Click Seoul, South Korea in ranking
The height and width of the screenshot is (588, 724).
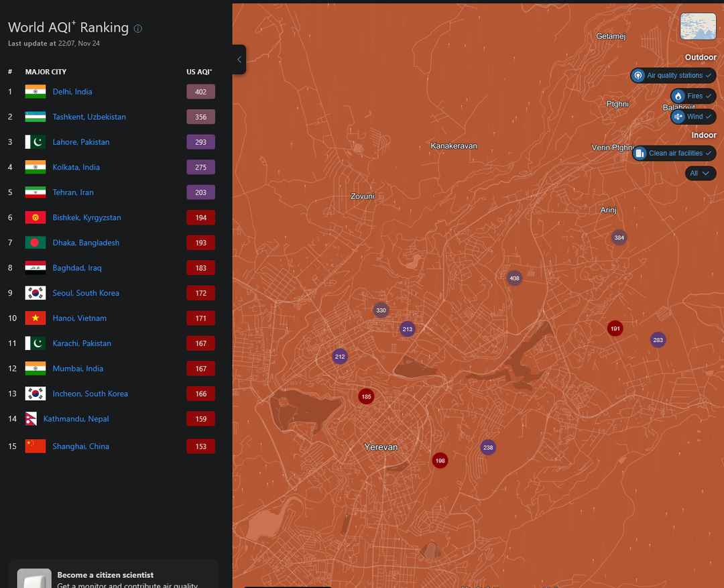tap(86, 293)
